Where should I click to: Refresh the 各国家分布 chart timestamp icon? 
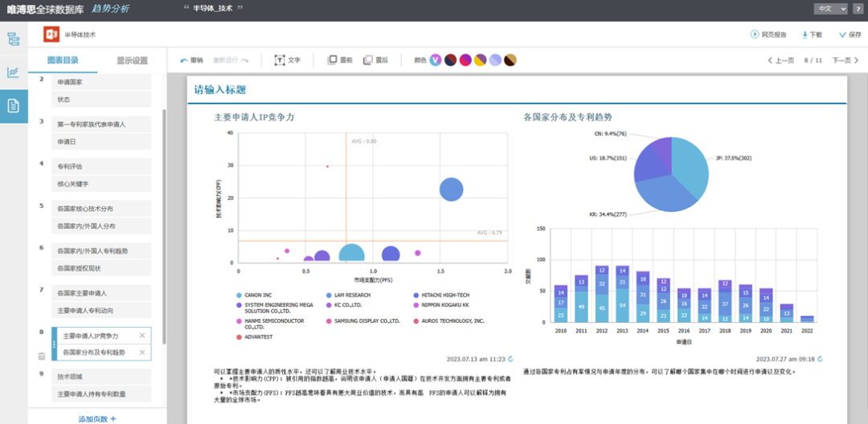(820, 359)
